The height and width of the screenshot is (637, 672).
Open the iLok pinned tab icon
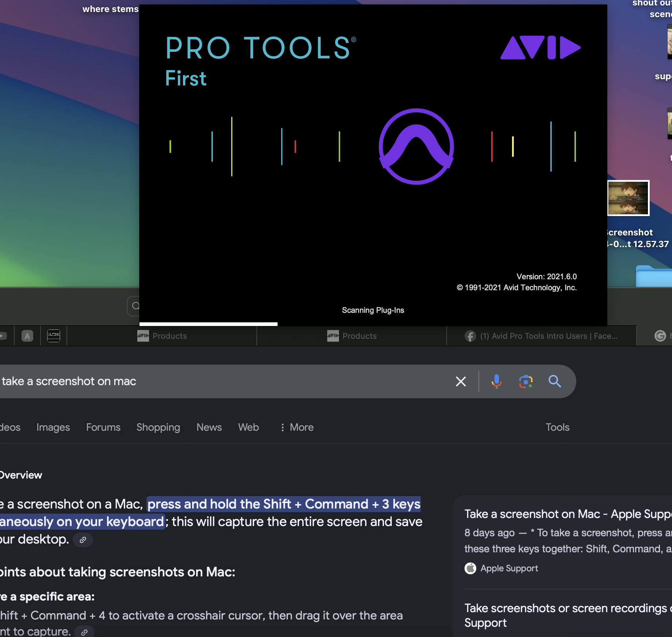click(54, 336)
